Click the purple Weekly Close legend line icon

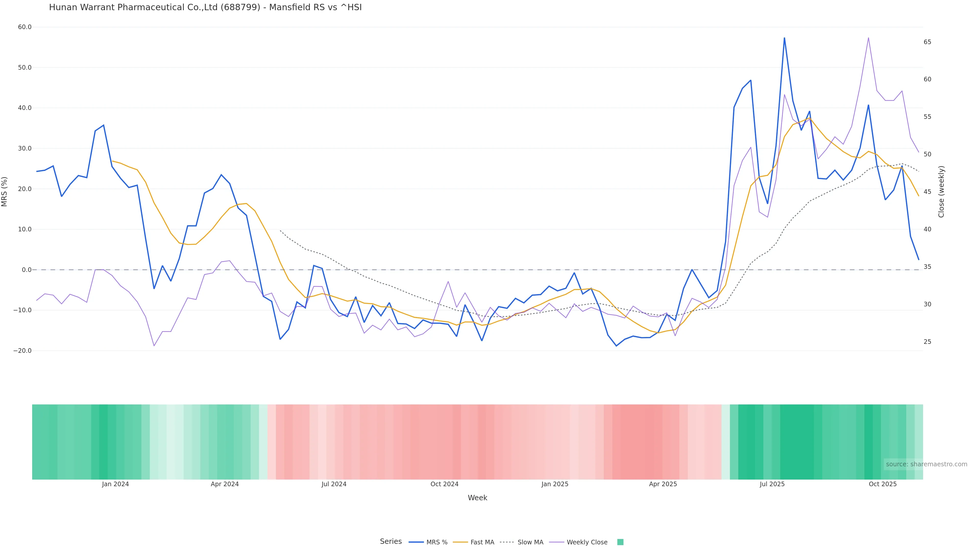[557, 542]
